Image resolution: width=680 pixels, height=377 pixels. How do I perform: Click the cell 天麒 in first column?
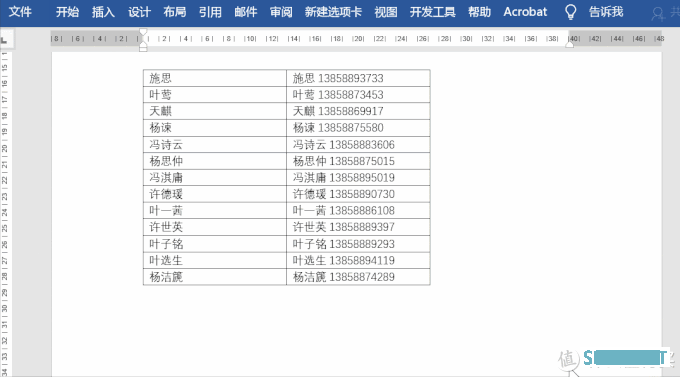pyautogui.click(x=215, y=111)
